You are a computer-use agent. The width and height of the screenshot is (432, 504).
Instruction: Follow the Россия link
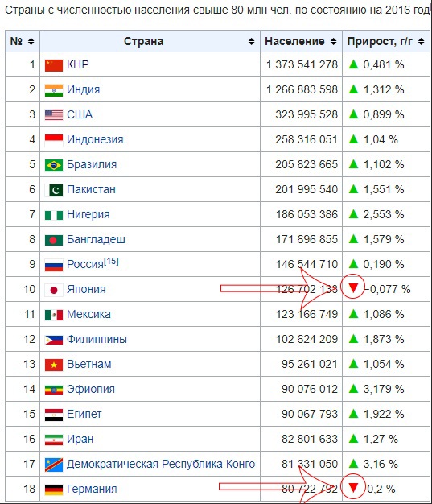pos(85,265)
